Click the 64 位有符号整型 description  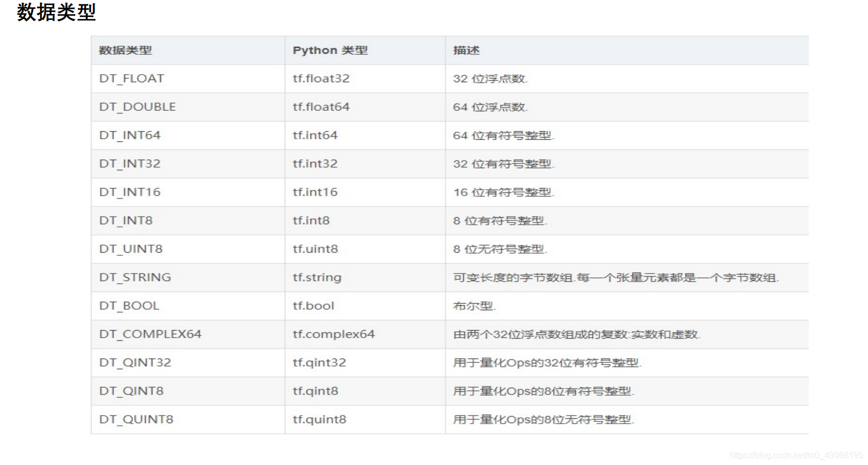[504, 135]
